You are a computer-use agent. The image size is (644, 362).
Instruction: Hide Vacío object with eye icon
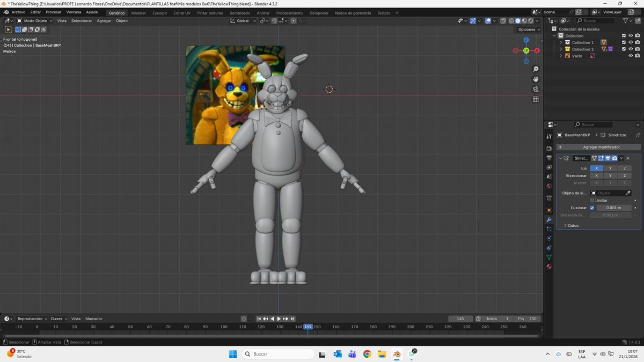pos(631,56)
